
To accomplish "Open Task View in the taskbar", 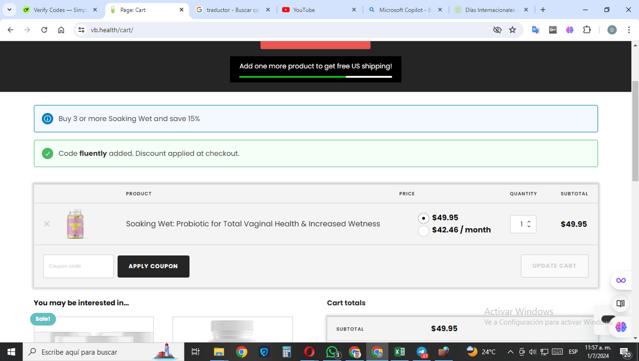I will [196, 352].
